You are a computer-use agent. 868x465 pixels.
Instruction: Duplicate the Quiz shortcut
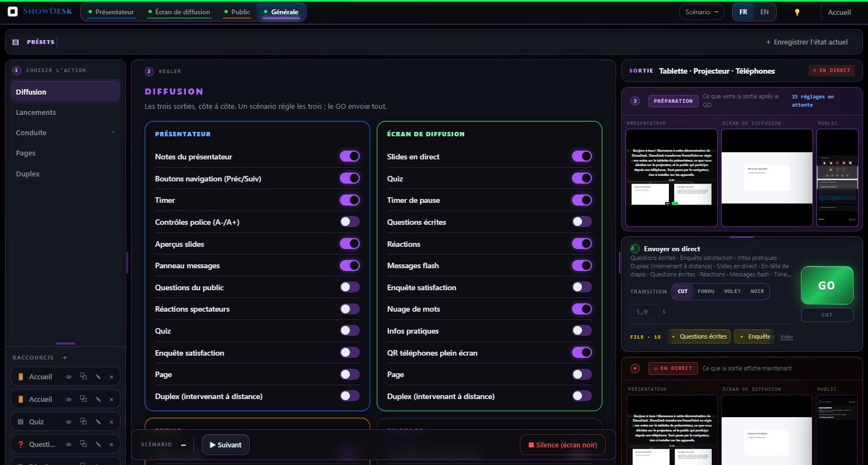pos(84,422)
